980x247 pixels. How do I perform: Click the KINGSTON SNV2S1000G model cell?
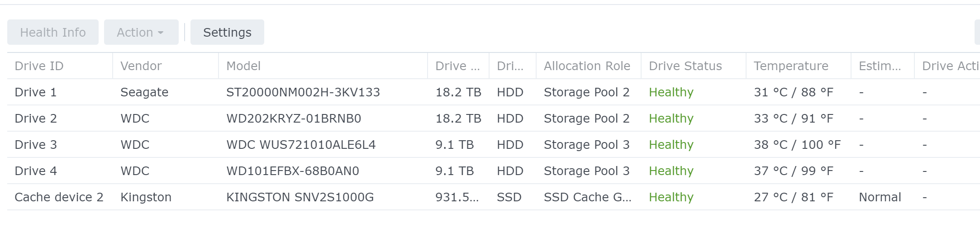click(300, 197)
